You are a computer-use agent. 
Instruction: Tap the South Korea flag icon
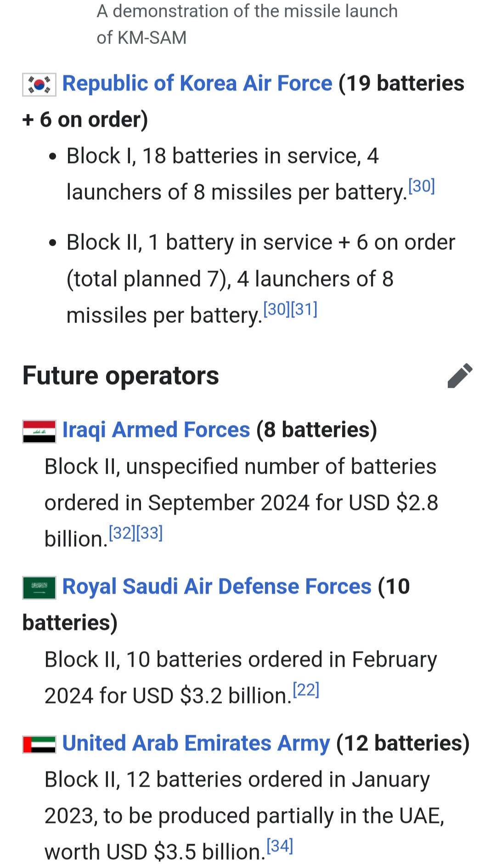[39, 85]
